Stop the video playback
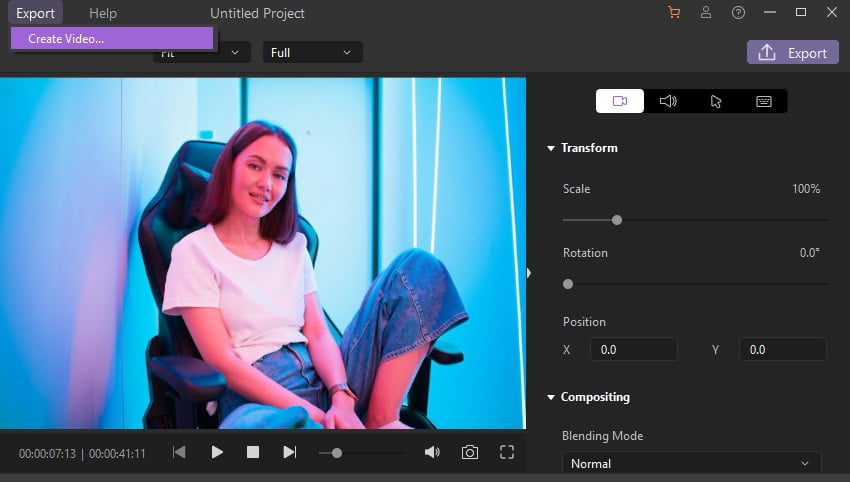 tap(253, 452)
